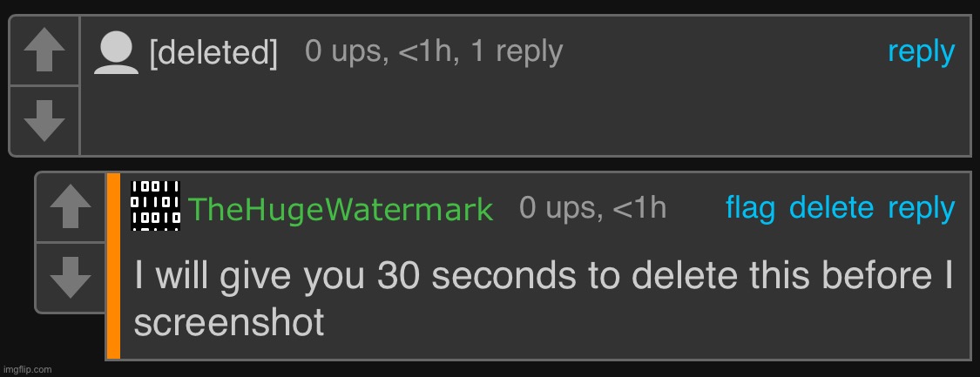Image resolution: width=980 pixels, height=377 pixels.
Task: Reply to TheHugeWatermark's comment
Action: point(921,208)
